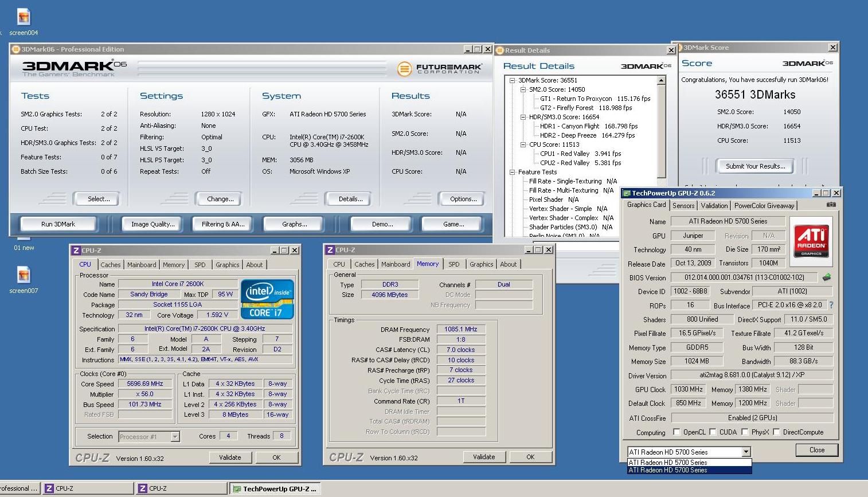This screenshot has height=497, width=868.
Task: Click the 3DMark06 title bar icon
Action: click(17, 49)
